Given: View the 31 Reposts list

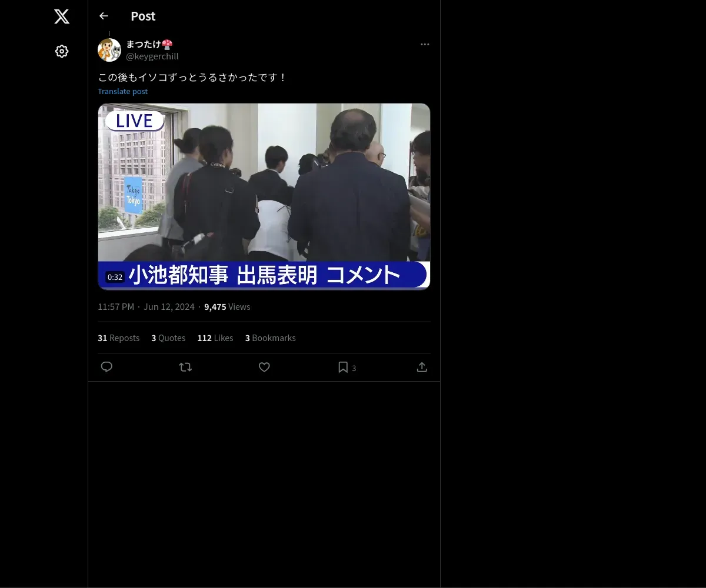Looking at the screenshot, I should pyautogui.click(x=118, y=338).
